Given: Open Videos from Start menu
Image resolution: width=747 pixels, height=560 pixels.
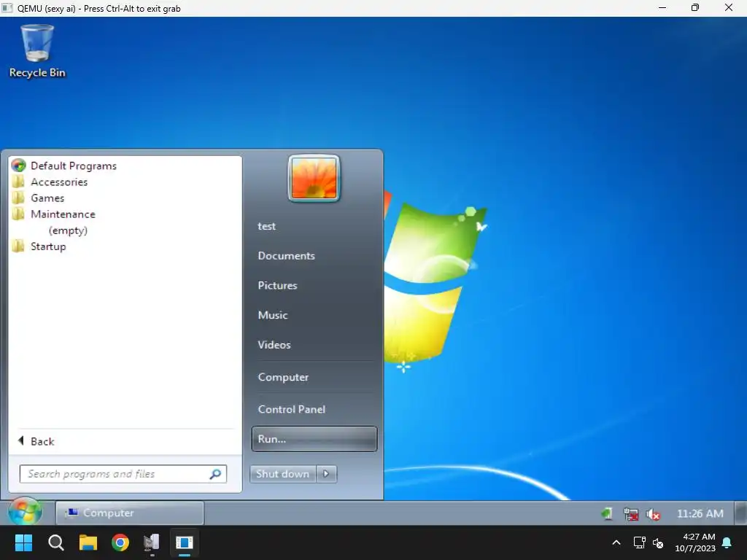Looking at the screenshot, I should [274, 345].
